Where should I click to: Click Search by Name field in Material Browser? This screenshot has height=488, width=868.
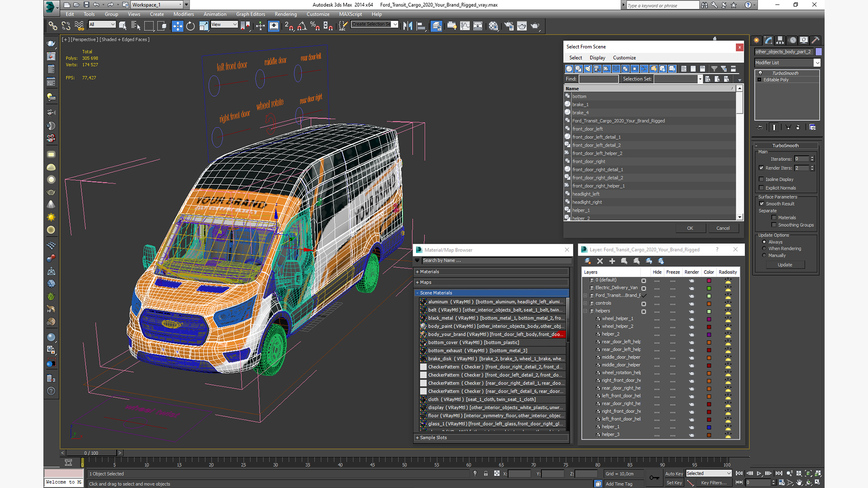point(496,261)
